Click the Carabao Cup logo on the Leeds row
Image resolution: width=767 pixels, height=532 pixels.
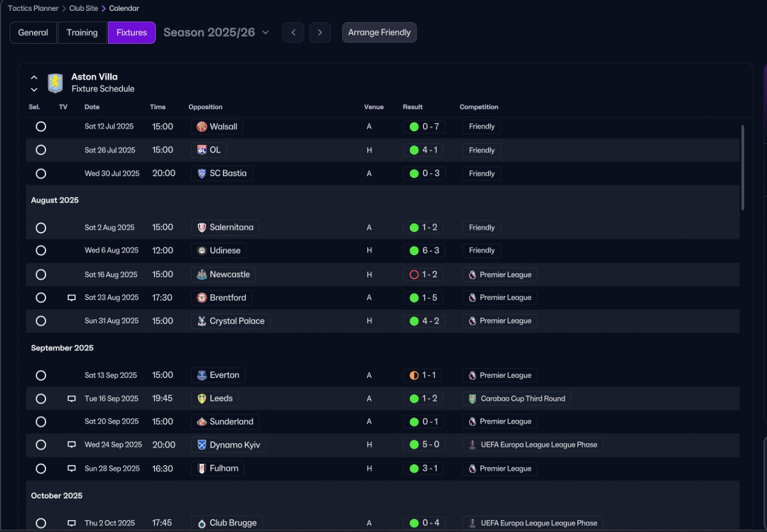click(x=472, y=398)
